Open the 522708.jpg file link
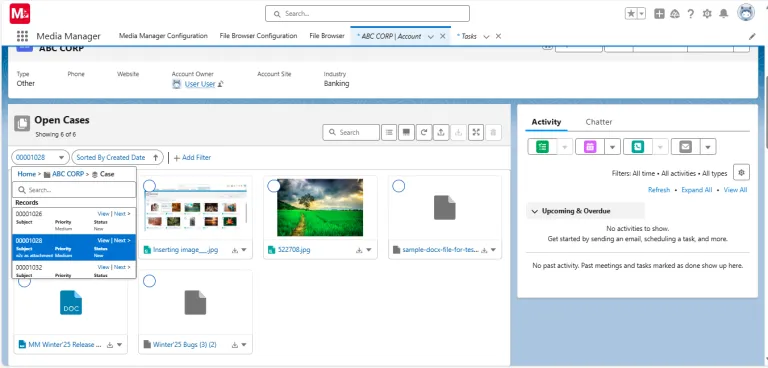768x368 pixels. 294,250
